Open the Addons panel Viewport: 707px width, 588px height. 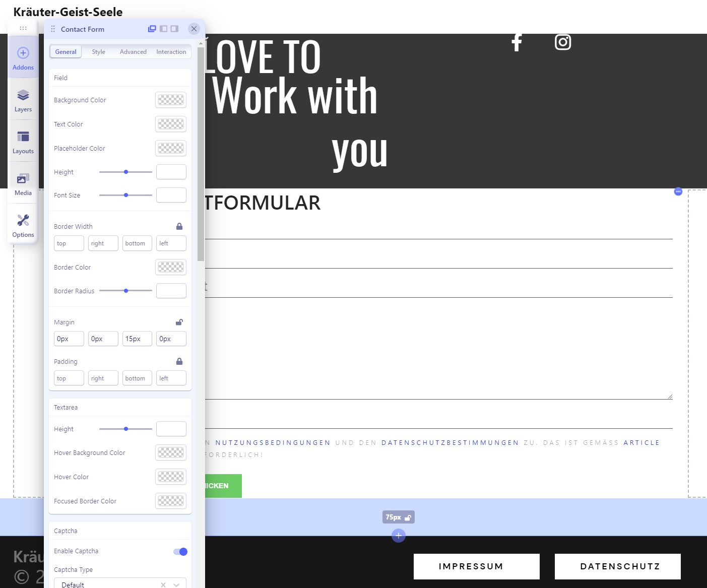coord(23,58)
